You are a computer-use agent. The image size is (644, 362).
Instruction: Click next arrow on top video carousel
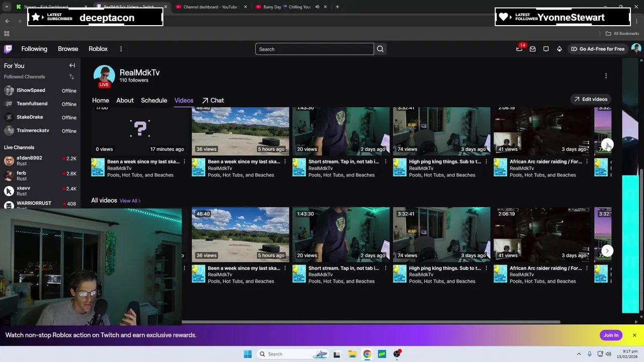(x=607, y=145)
